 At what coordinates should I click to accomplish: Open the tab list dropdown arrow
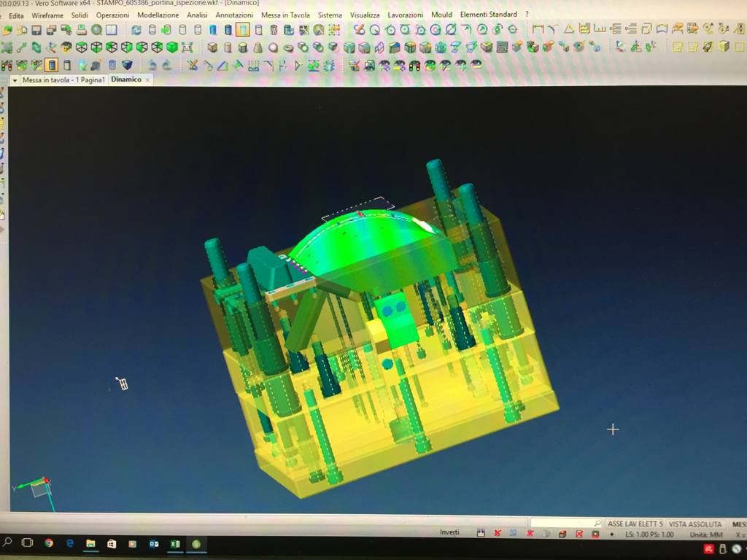tap(15, 80)
